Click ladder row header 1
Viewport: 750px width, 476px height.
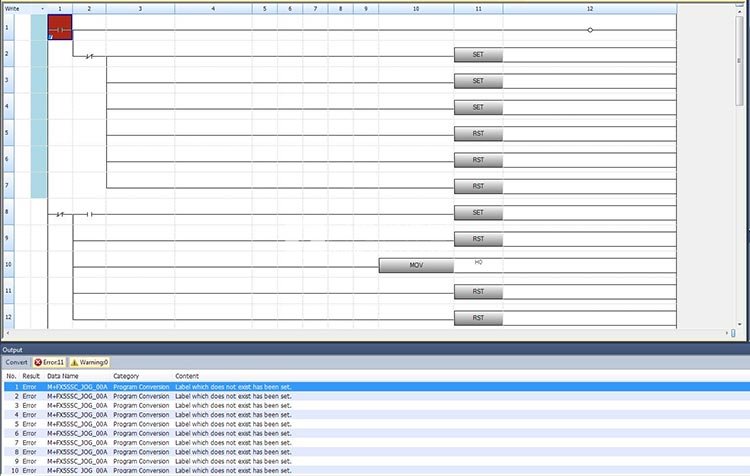pyautogui.click(x=8, y=27)
